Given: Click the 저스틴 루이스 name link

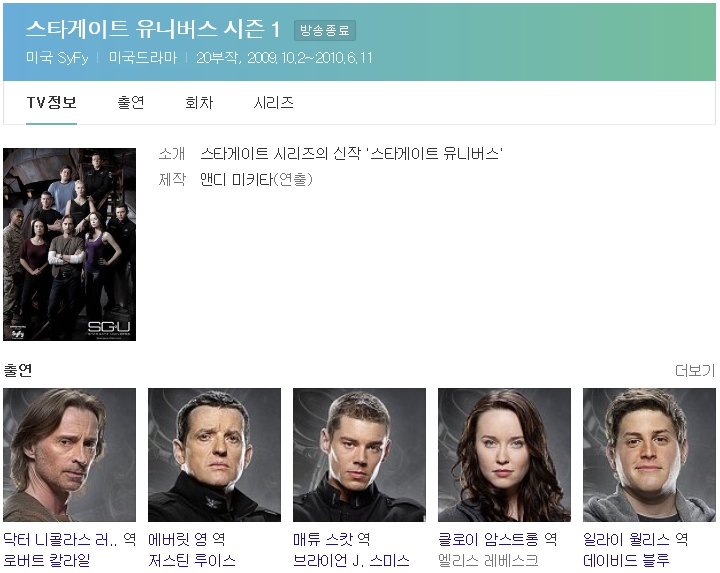Looking at the screenshot, I should 192,561.
